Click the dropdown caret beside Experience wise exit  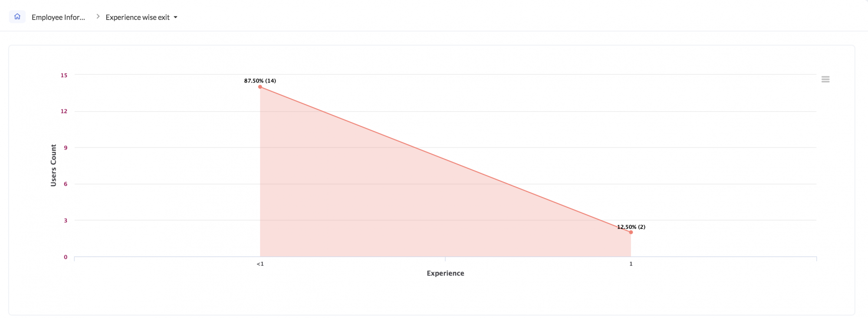pos(175,17)
